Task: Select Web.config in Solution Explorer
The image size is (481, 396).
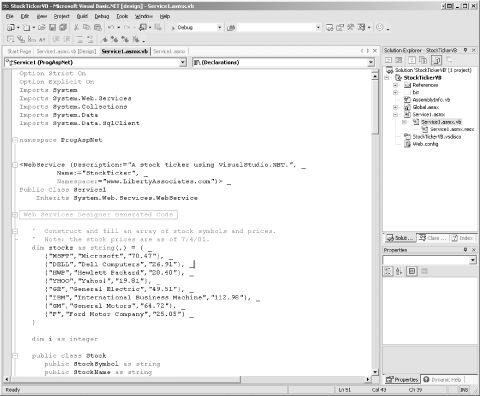Action: coord(425,144)
